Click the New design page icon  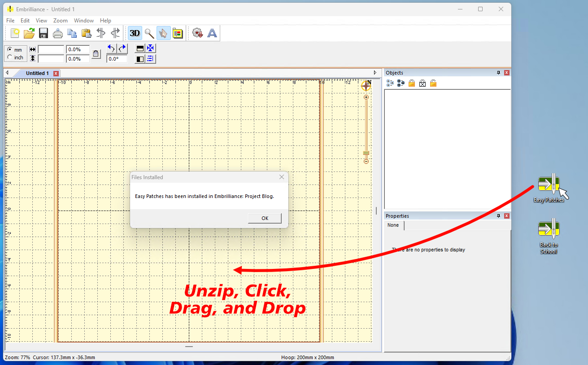tap(15, 33)
